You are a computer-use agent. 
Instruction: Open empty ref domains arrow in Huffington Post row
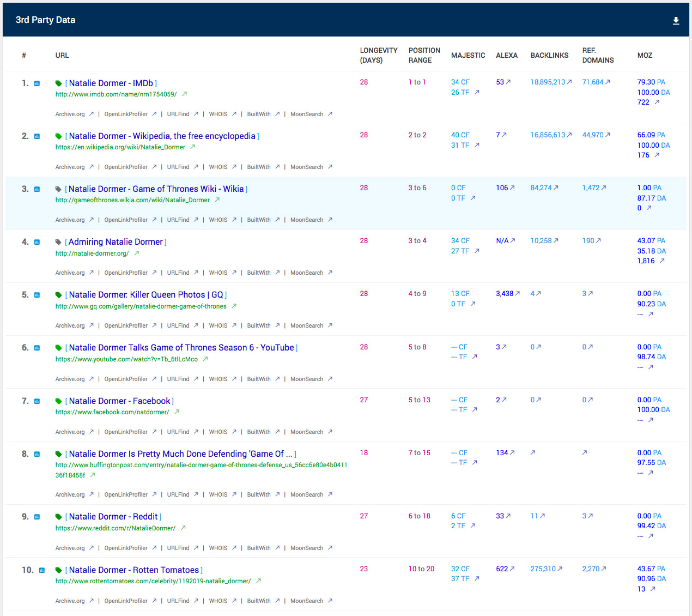585,452
